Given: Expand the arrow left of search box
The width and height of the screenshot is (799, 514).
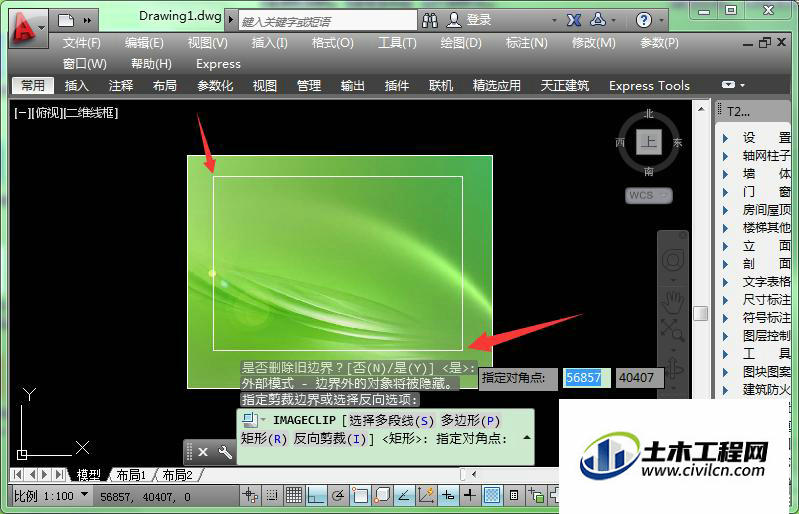Looking at the screenshot, I should [x=231, y=20].
